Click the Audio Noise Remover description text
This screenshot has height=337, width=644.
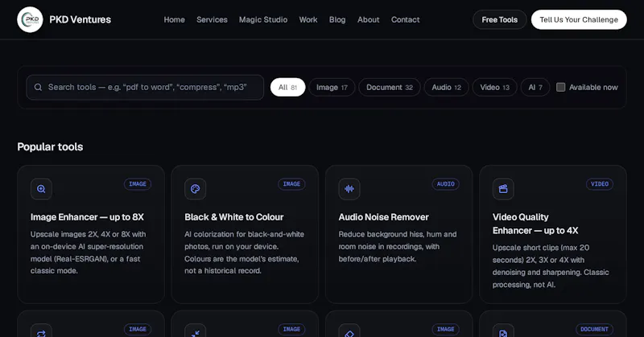(398, 246)
